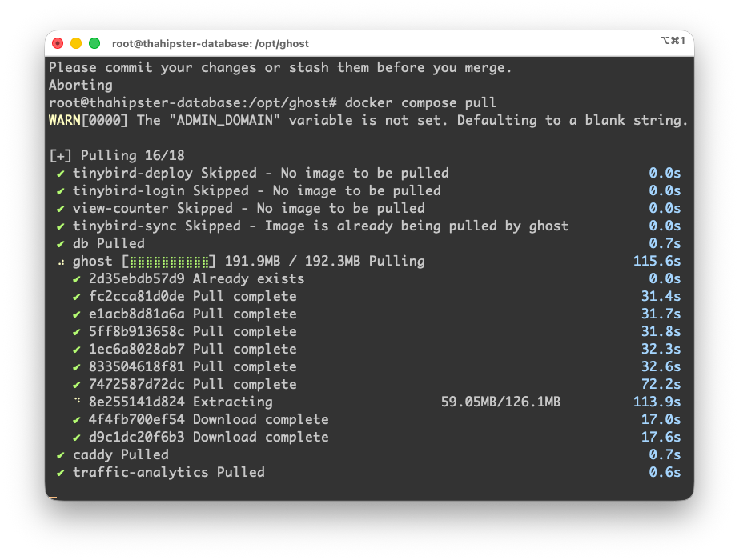Click the checkmark next to "tinybird-deploy Skipped"

[60, 173]
